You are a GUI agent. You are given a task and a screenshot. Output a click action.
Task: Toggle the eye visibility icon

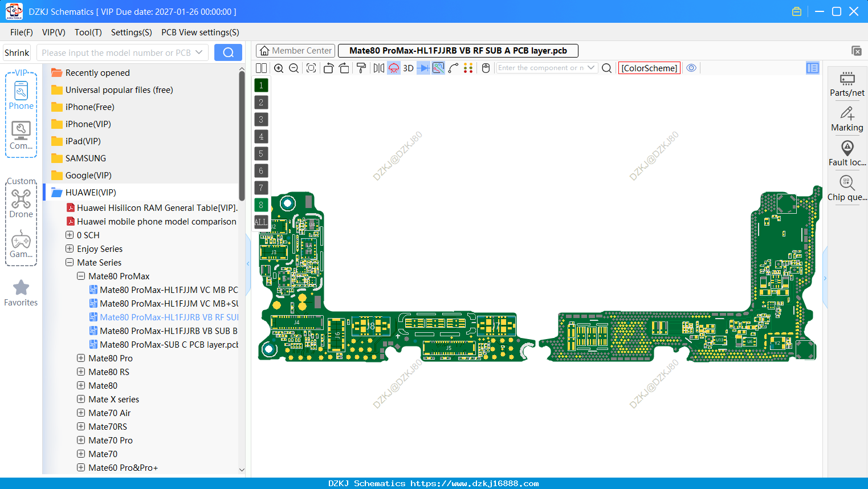click(691, 68)
